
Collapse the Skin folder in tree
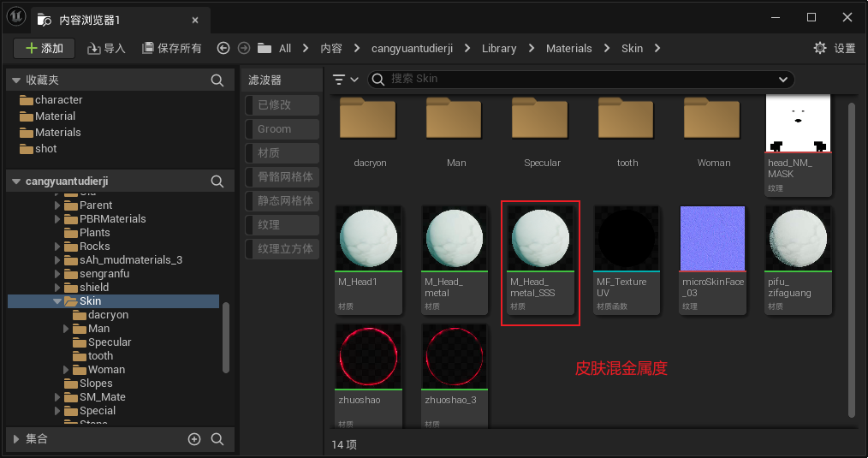click(x=56, y=301)
